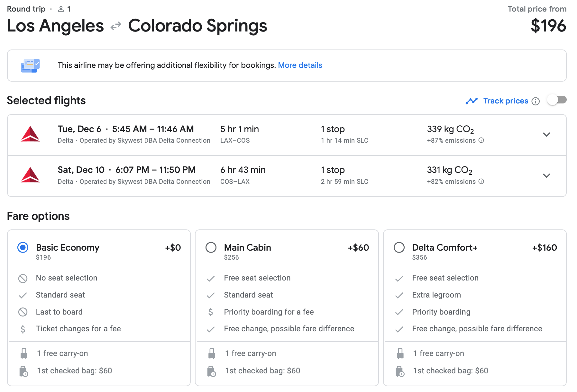Enable the Track prices toggle
The image size is (577, 392).
click(x=557, y=100)
